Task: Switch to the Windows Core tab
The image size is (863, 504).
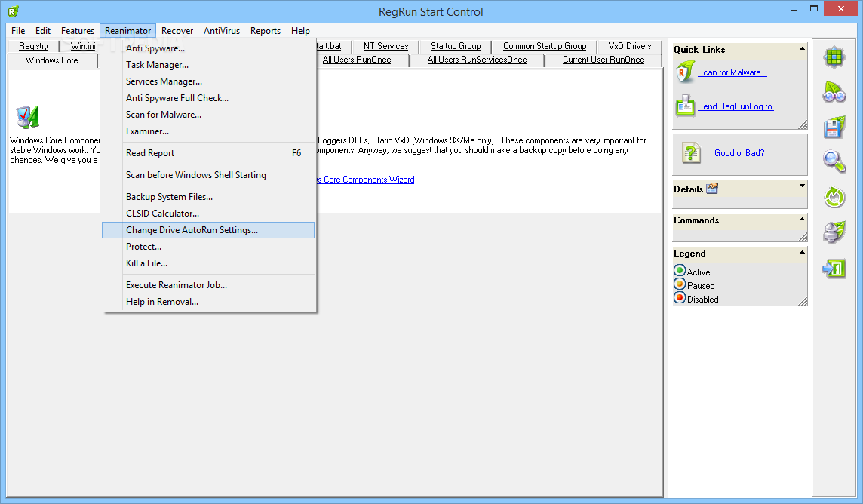Action: tap(52, 60)
